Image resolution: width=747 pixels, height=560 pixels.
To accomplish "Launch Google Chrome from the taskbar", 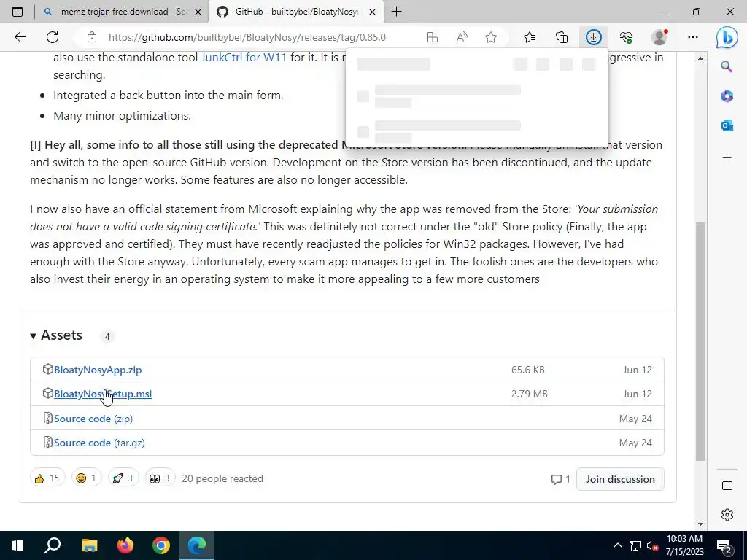I will pyautogui.click(x=161, y=545).
